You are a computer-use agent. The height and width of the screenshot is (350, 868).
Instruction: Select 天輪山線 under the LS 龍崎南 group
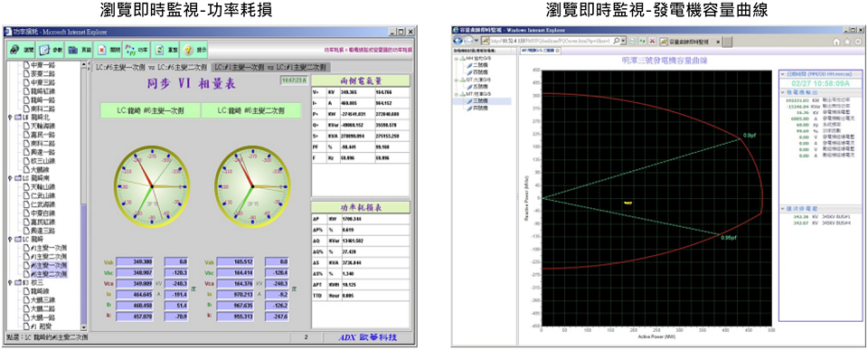(x=42, y=187)
